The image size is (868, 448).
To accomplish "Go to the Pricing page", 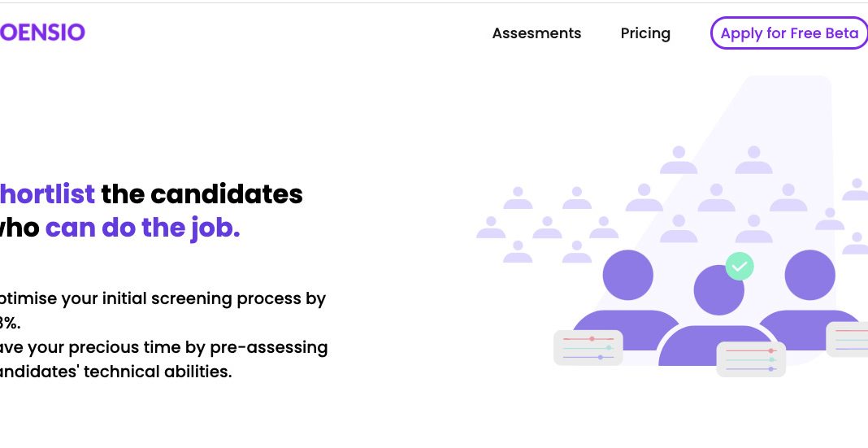I will pyautogui.click(x=645, y=34).
